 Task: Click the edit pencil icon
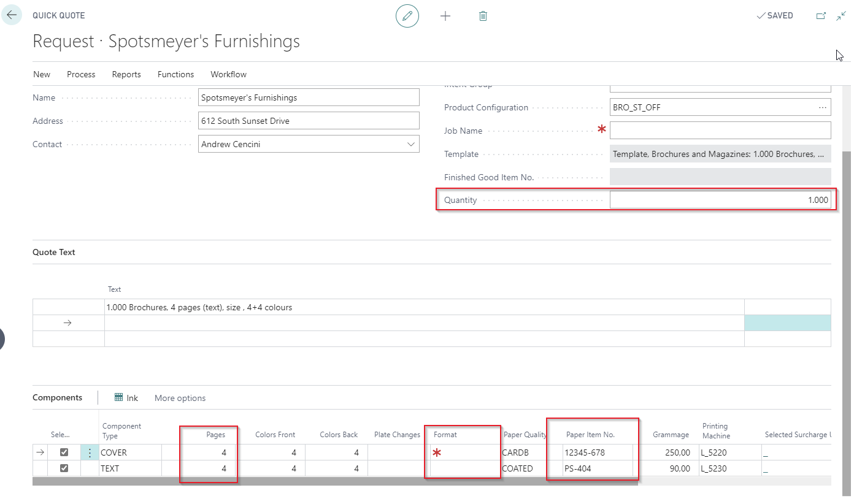click(407, 16)
